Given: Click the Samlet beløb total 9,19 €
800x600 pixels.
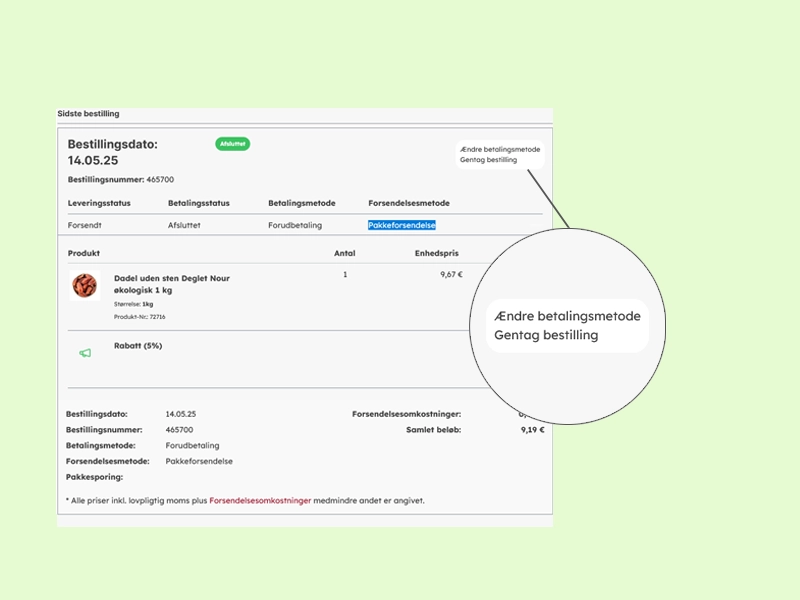Looking at the screenshot, I should pyautogui.click(x=533, y=429).
